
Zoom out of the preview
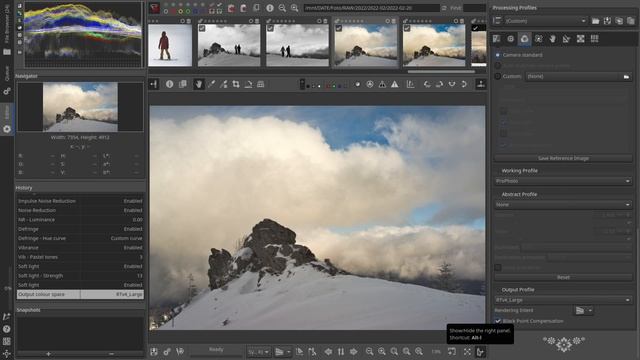(x=369, y=351)
